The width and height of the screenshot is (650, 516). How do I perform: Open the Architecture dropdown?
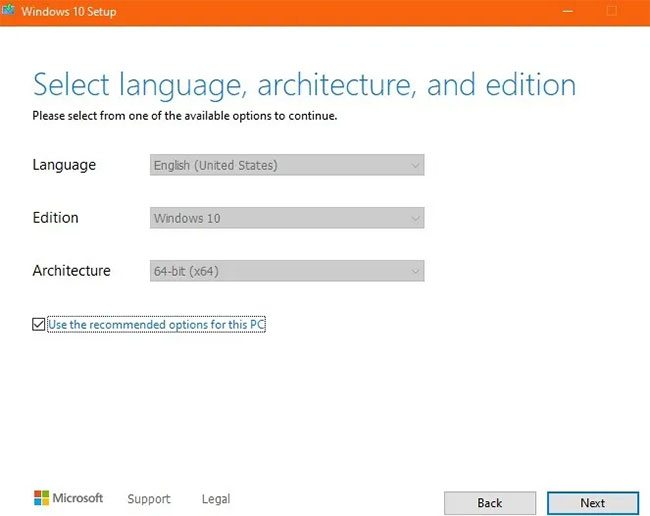[287, 271]
